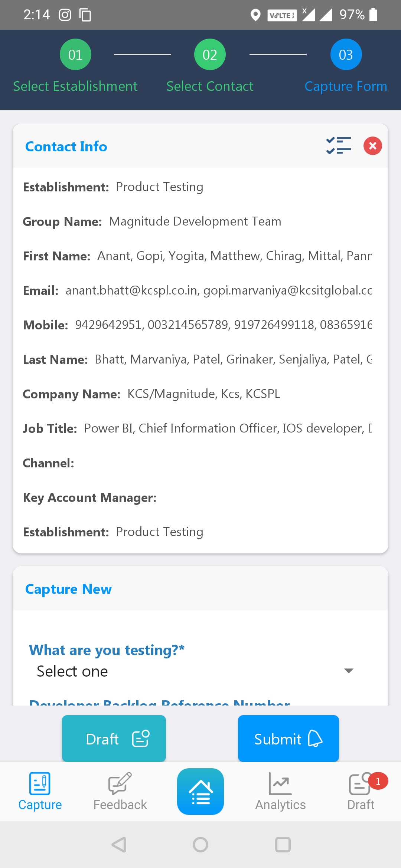Open Android recent apps square button

pyautogui.click(x=283, y=845)
